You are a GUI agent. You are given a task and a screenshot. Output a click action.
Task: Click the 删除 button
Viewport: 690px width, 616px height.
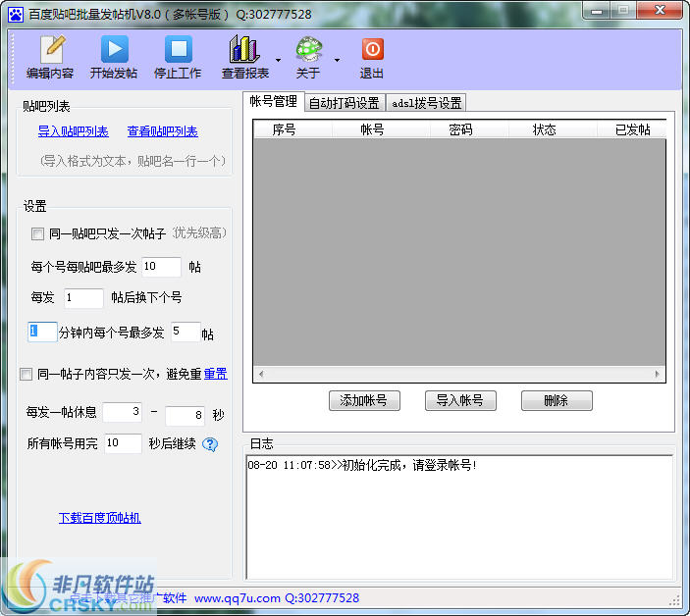coord(557,400)
